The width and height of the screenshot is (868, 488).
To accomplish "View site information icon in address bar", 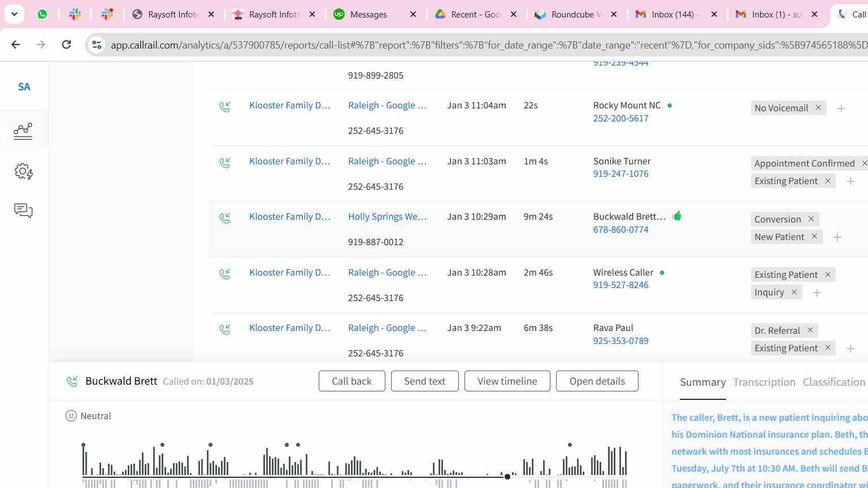I will [97, 45].
